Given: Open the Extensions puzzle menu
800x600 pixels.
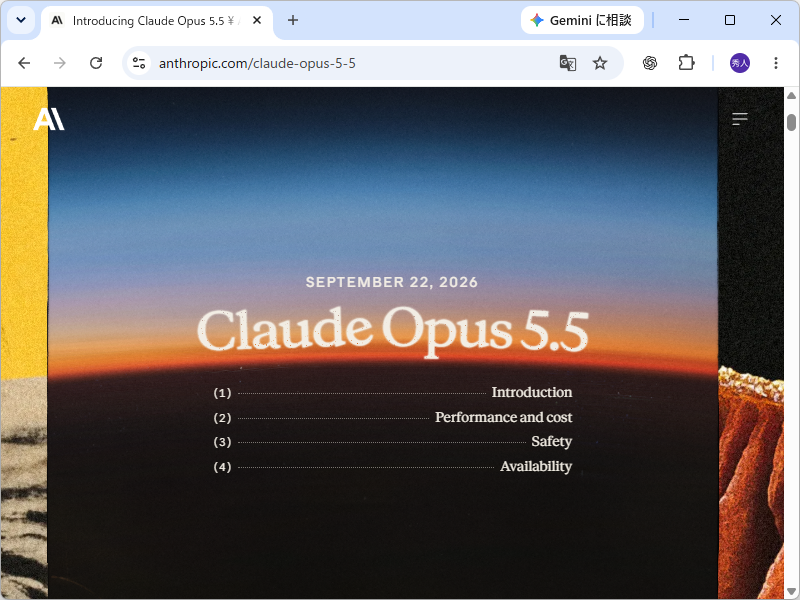Looking at the screenshot, I should [686, 63].
